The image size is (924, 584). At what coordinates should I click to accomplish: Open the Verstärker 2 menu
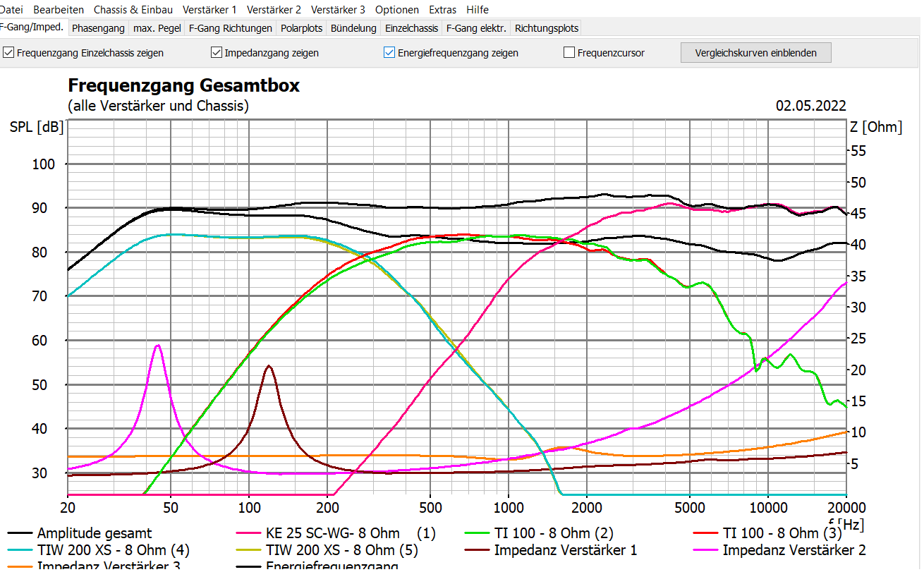click(274, 10)
